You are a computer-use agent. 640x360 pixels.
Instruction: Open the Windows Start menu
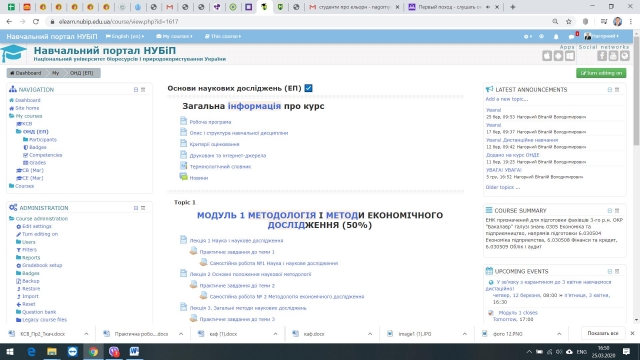(x=10, y=351)
